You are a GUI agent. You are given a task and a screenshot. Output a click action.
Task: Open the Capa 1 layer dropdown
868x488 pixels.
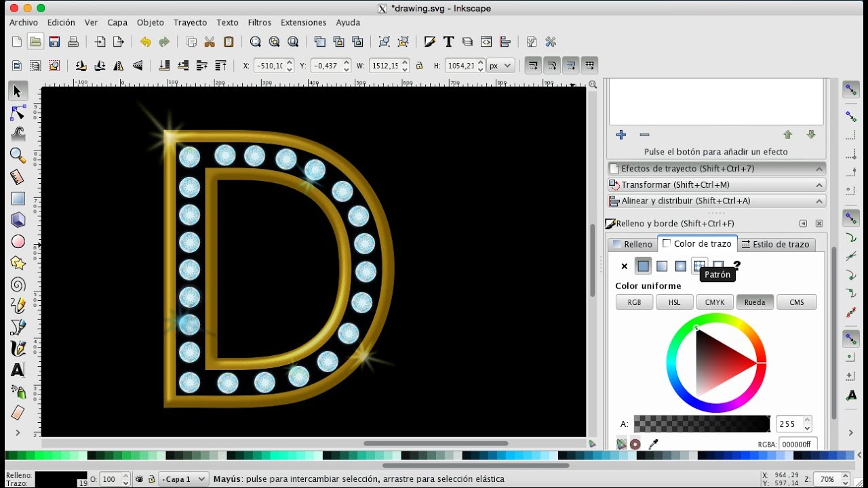click(x=183, y=479)
